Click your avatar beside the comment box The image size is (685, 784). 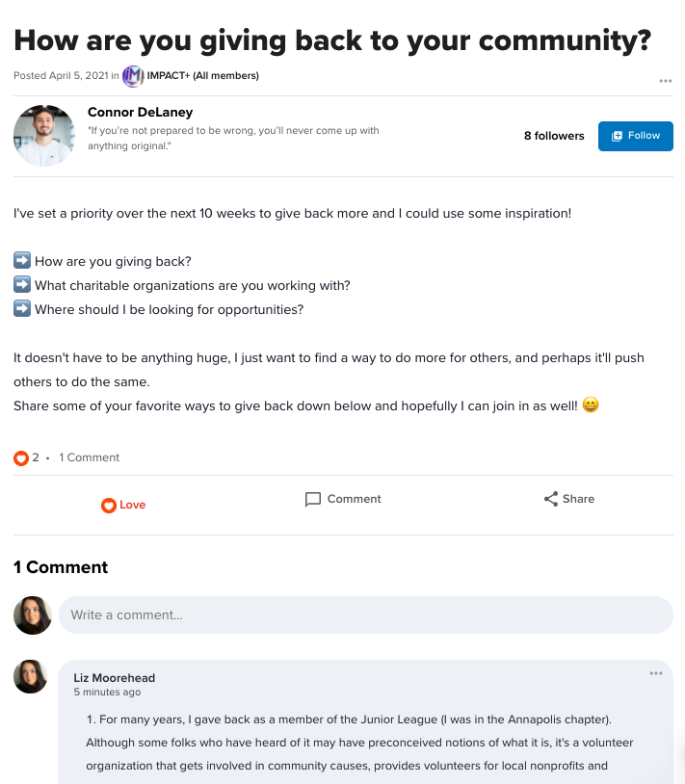tap(32, 614)
